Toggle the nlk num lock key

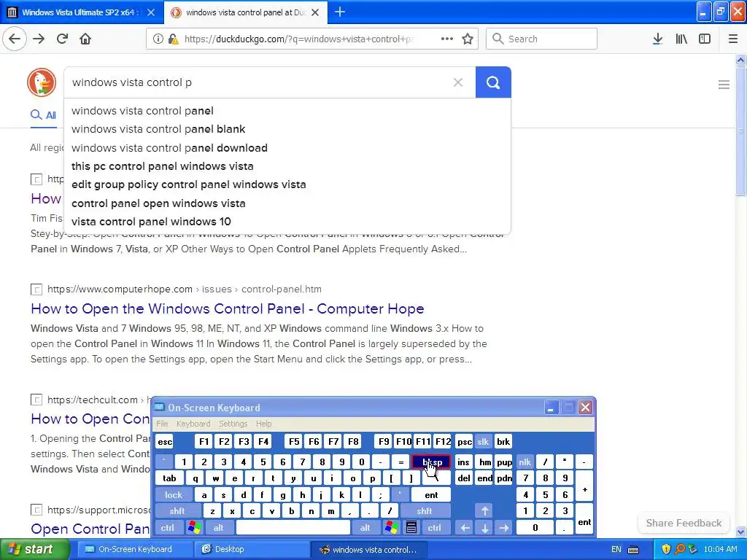click(525, 462)
